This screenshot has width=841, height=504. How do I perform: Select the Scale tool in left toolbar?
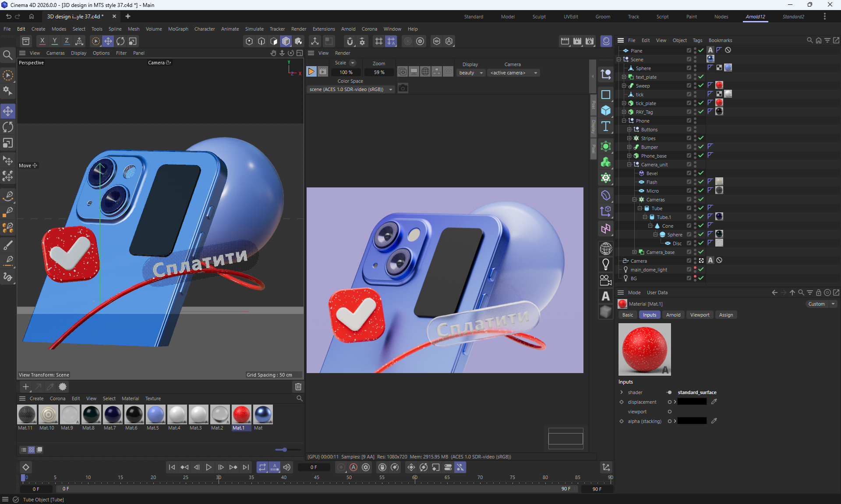[x=8, y=143]
